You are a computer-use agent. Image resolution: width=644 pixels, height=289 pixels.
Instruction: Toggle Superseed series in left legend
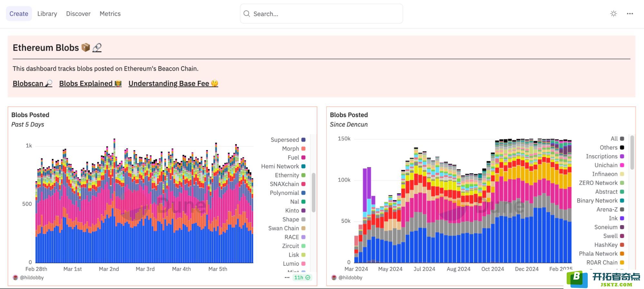(x=288, y=140)
